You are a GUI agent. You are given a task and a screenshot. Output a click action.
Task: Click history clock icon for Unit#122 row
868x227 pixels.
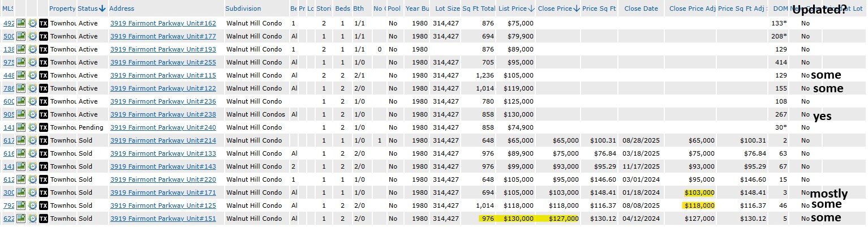point(33,88)
